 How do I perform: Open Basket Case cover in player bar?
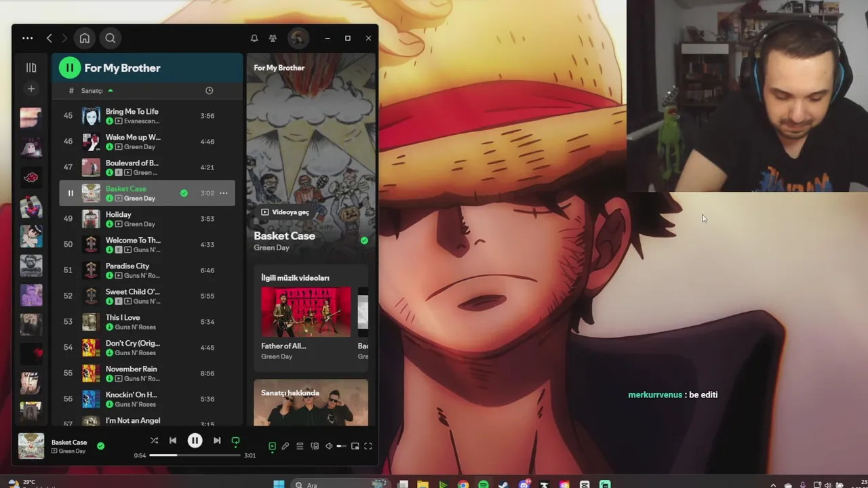31,446
